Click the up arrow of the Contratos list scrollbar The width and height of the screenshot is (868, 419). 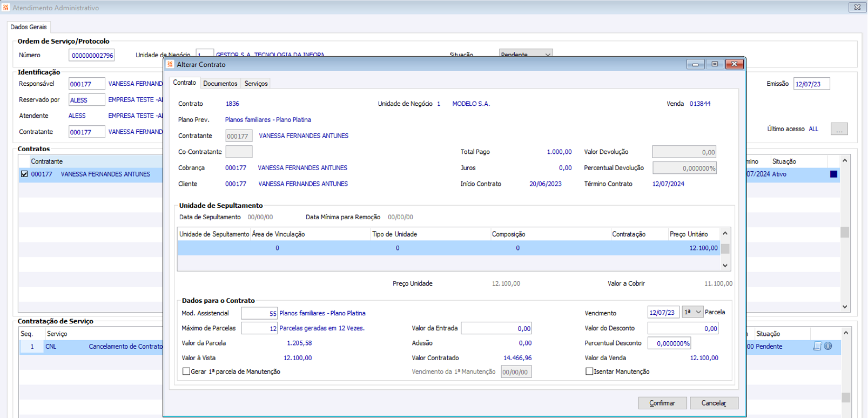(x=845, y=161)
